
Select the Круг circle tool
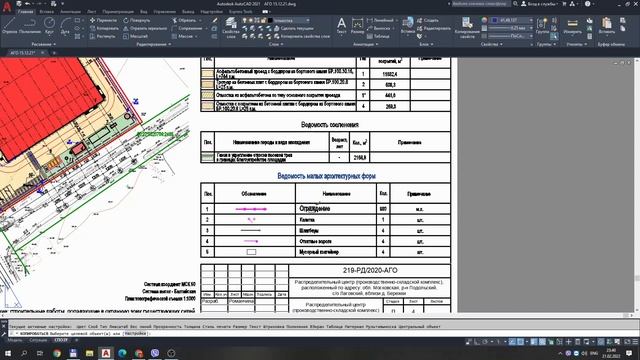(x=49, y=26)
